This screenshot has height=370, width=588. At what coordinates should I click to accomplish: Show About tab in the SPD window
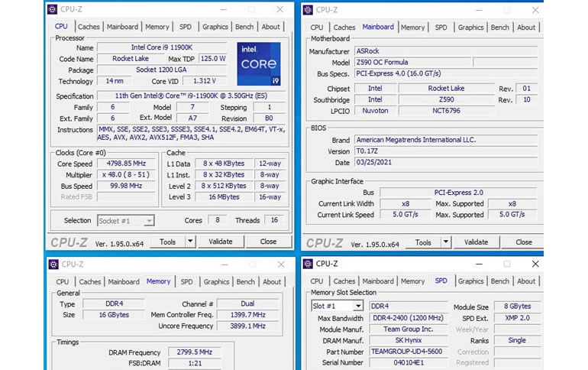526,281
